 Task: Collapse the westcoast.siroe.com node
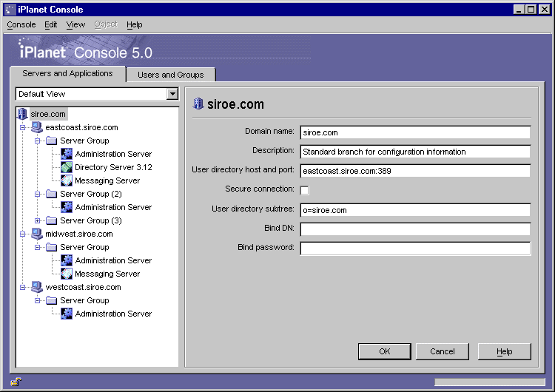tap(23, 287)
